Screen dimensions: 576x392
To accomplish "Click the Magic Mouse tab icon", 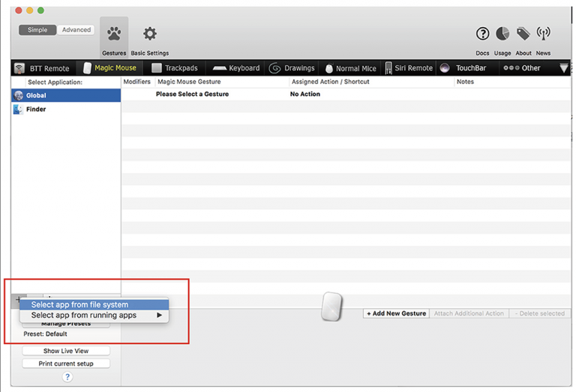I will click(87, 68).
